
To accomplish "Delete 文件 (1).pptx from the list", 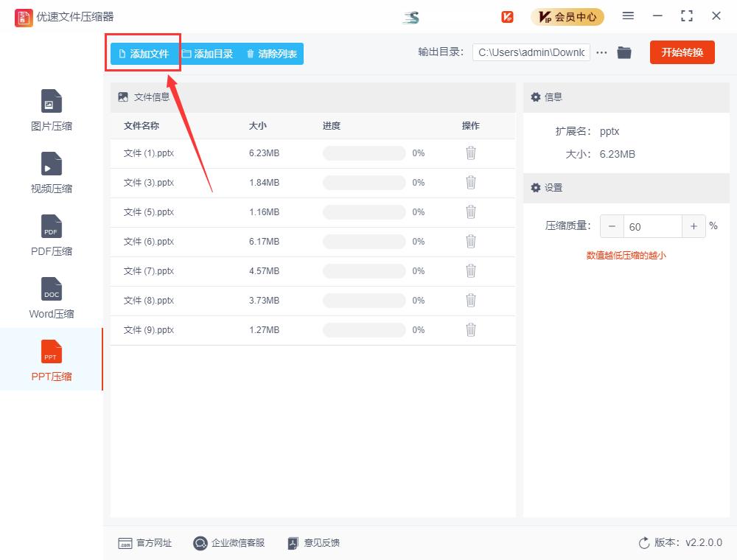I will [471, 153].
